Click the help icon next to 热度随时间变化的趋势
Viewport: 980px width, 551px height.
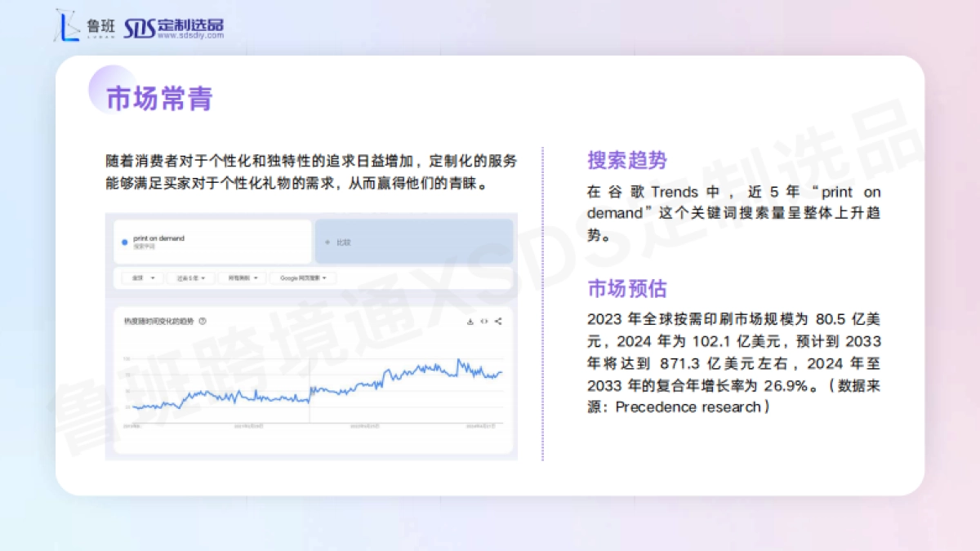tap(202, 320)
